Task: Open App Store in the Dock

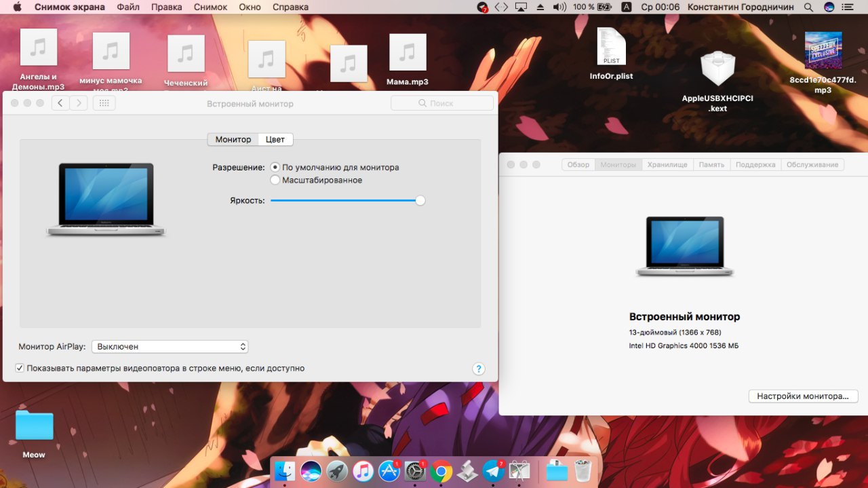Action: (389, 470)
